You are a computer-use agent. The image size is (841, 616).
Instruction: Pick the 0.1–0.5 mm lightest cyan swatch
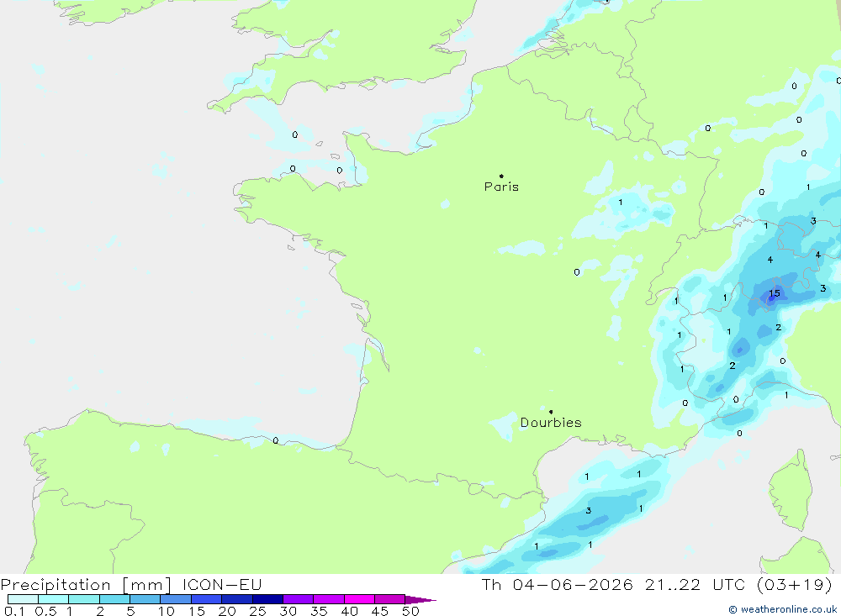(23, 599)
